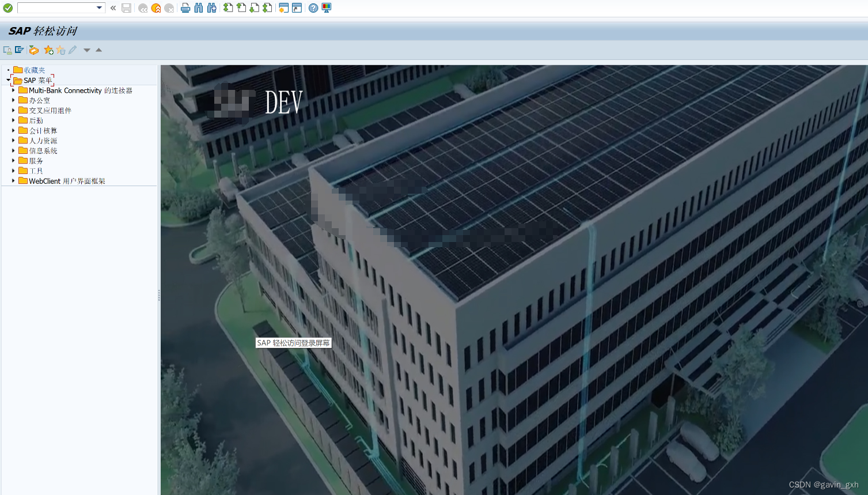The height and width of the screenshot is (495, 868).
Task: Click the User menu icon
Action: pyautogui.click(x=7, y=50)
